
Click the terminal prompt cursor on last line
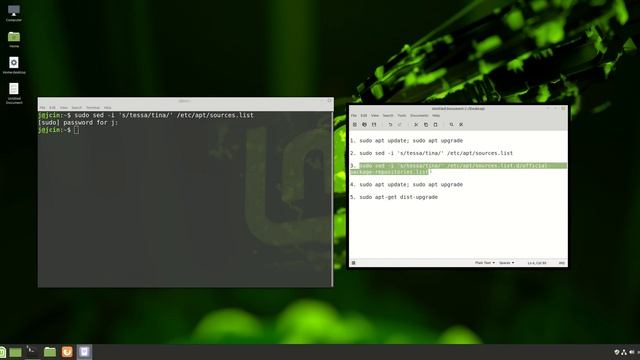[x=76, y=130]
